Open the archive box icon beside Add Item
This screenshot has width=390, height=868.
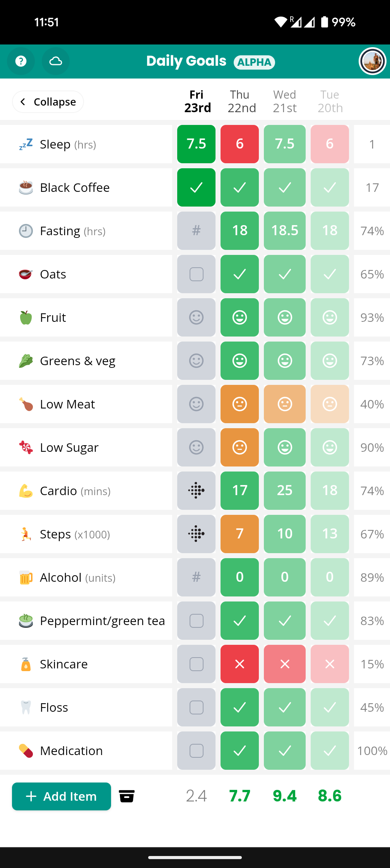pyautogui.click(x=127, y=796)
